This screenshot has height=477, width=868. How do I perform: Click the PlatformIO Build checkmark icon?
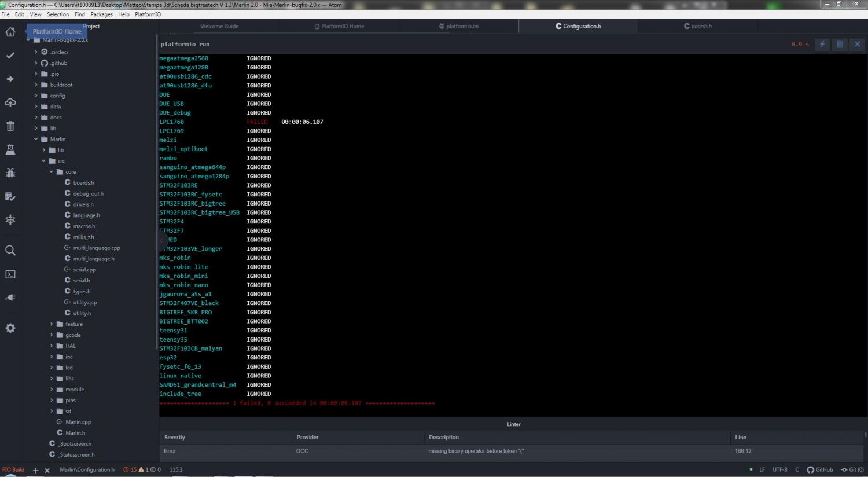(10, 56)
